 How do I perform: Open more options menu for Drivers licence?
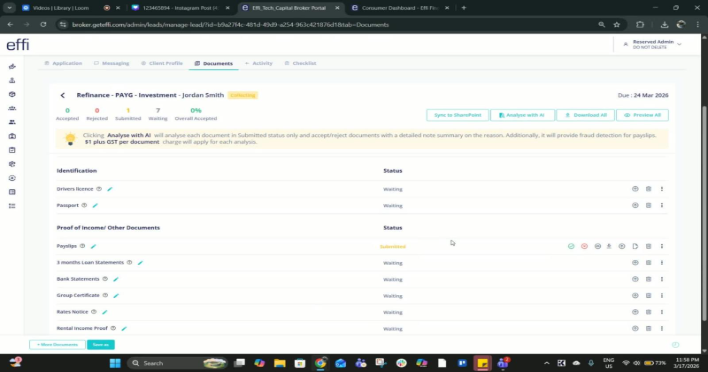click(662, 189)
